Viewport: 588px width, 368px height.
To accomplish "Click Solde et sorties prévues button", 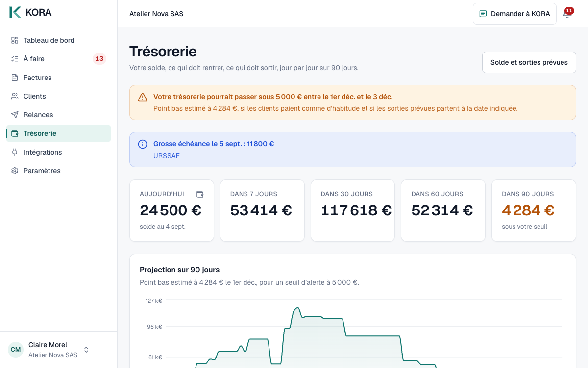I will (529, 62).
